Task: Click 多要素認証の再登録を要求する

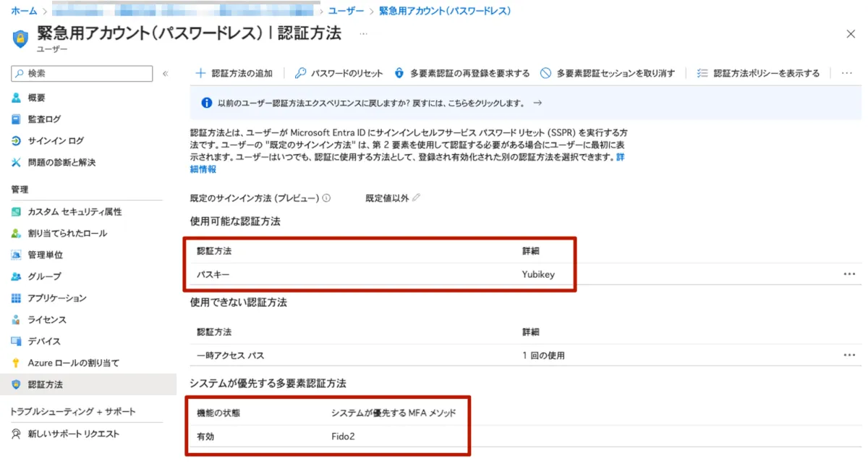Action: [462, 73]
